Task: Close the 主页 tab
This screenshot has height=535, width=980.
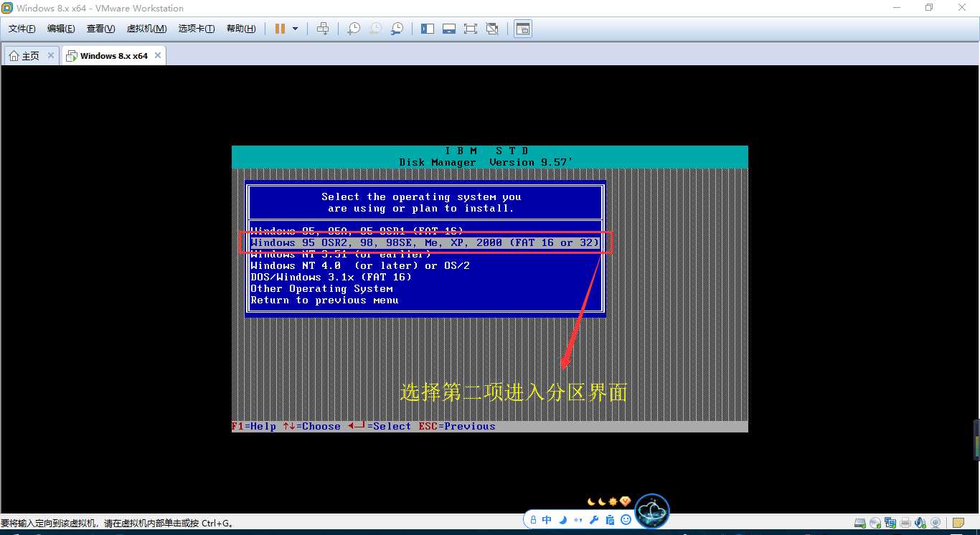Action: (51, 55)
